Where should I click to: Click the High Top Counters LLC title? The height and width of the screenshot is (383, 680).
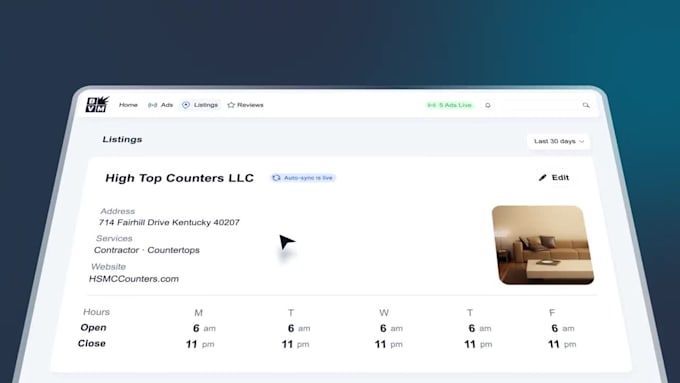click(180, 178)
